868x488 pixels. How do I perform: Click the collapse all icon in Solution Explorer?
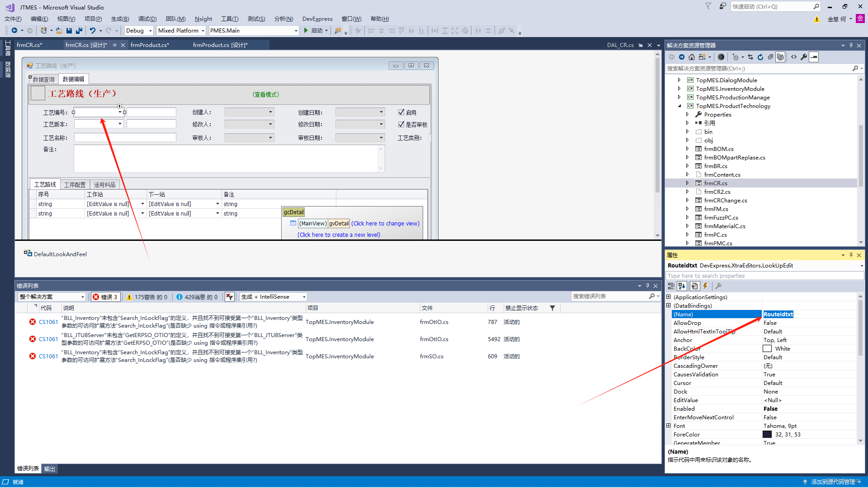coord(770,57)
